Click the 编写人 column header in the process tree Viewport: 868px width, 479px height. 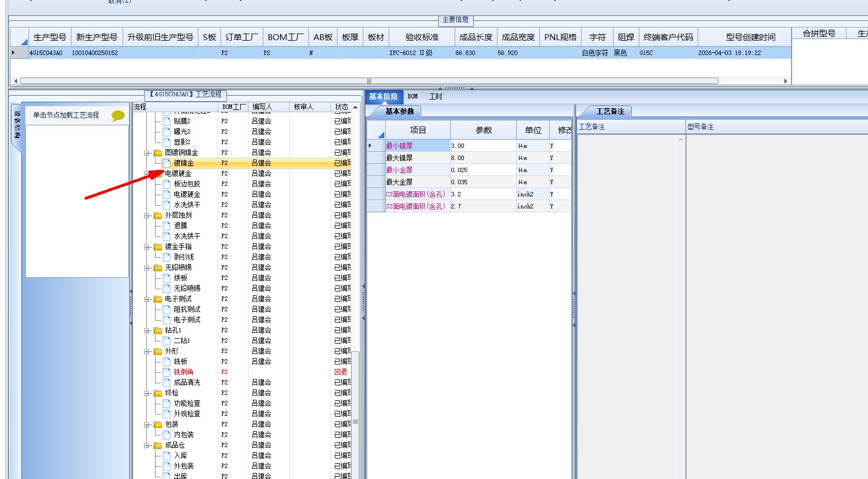tap(269, 107)
